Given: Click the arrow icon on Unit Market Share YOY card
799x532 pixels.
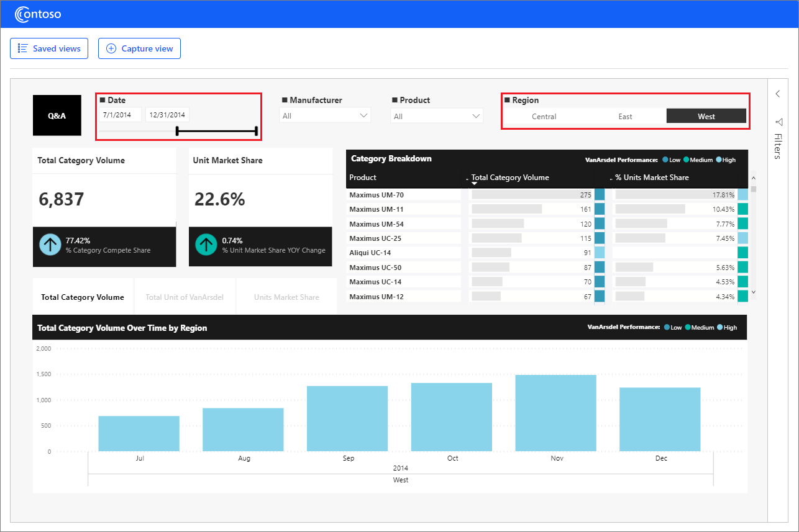Looking at the screenshot, I should click(x=206, y=245).
